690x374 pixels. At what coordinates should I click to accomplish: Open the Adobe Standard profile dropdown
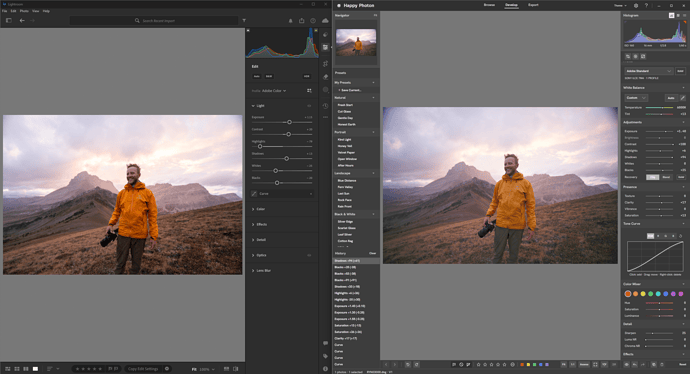[649, 71]
